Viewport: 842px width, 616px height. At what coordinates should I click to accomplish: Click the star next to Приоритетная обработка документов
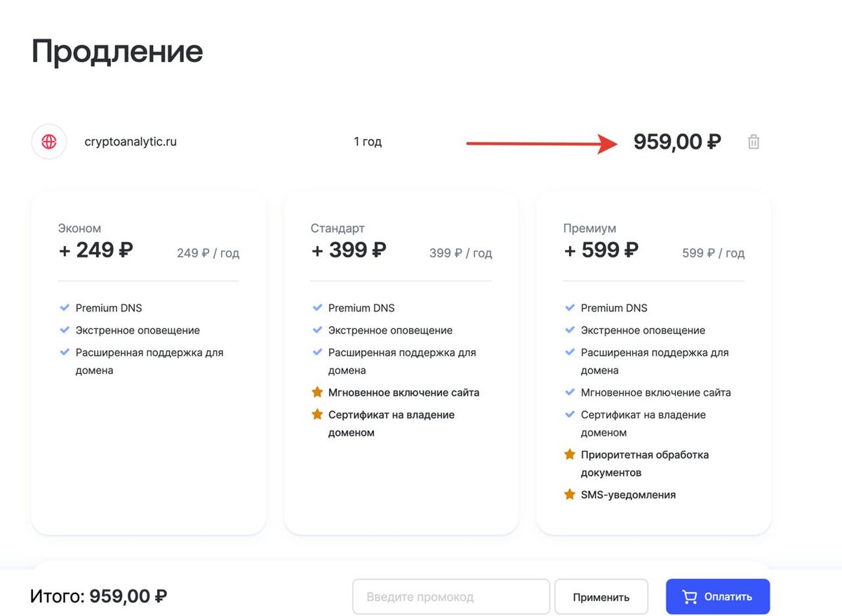click(x=570, y=455)
